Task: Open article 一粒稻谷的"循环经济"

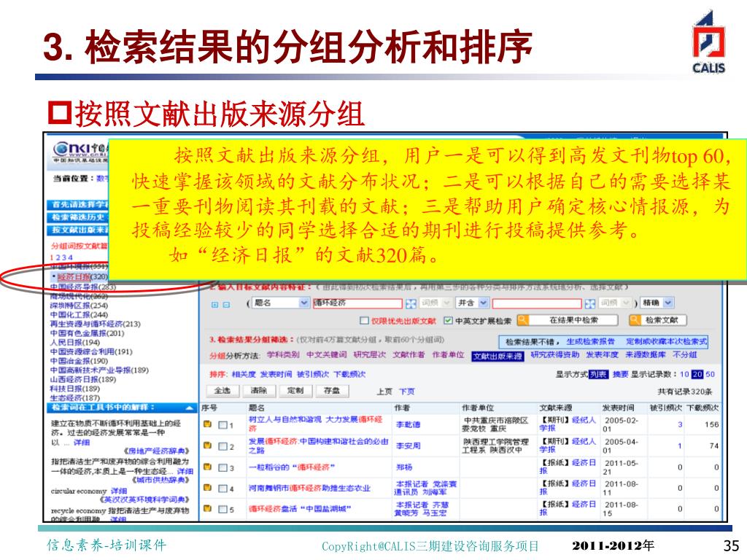Action: point(292,467)
